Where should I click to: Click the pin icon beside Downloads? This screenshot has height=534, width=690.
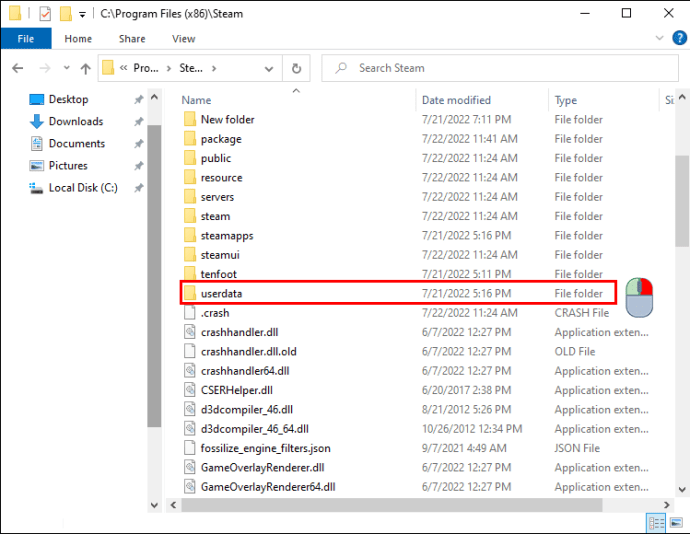tap(139, 122)
